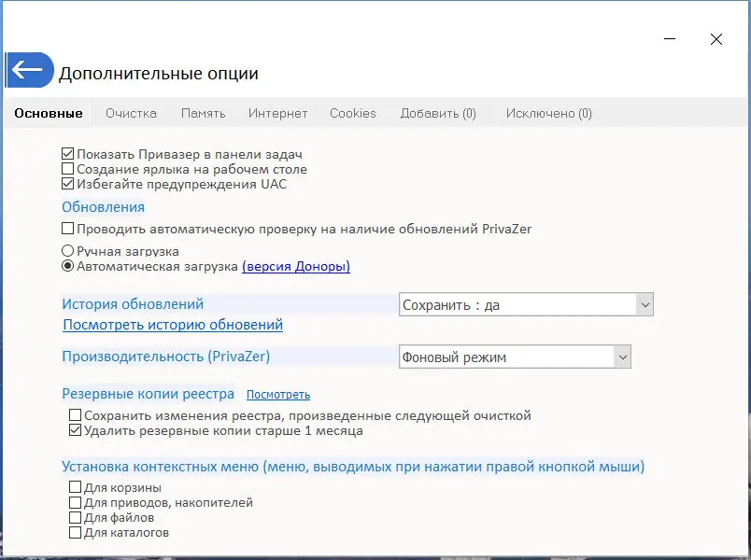Check Для корзины context menu option
This screenshot has height=560, width=751.
(x=74, y=486)
